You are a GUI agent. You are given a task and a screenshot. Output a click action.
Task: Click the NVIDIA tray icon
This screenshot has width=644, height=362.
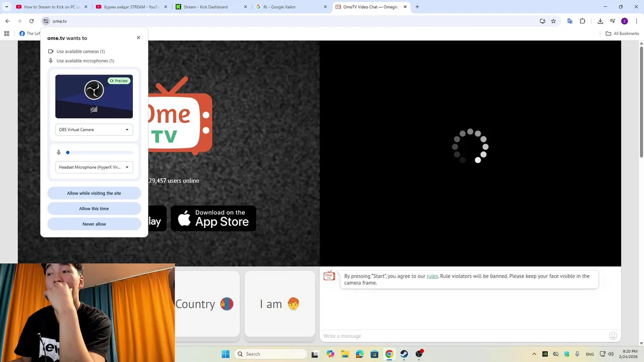[545, 354]
